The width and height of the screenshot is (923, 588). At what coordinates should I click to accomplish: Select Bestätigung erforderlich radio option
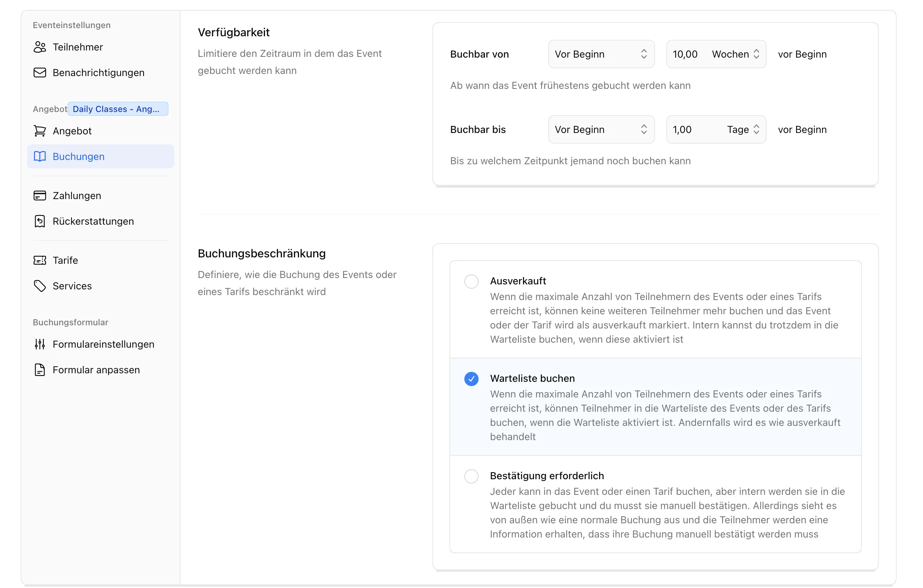(x=471, y=476)
